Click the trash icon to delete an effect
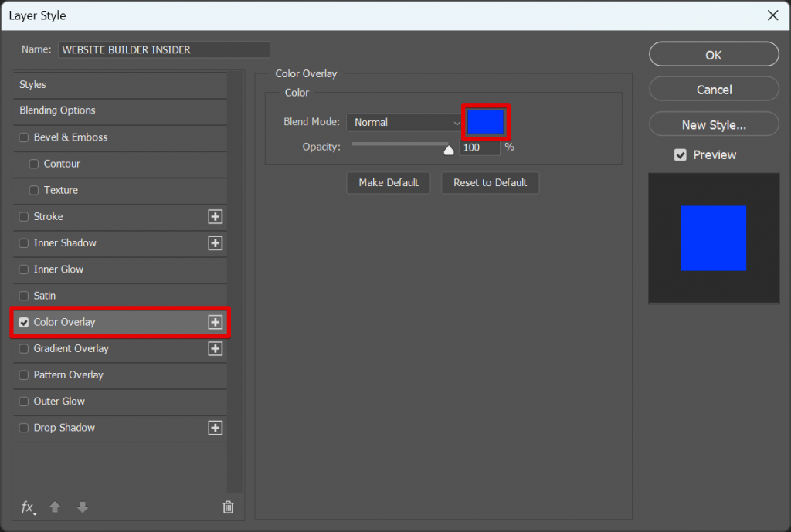The width and height of the screenshot is (791, 532). (228, 507)
